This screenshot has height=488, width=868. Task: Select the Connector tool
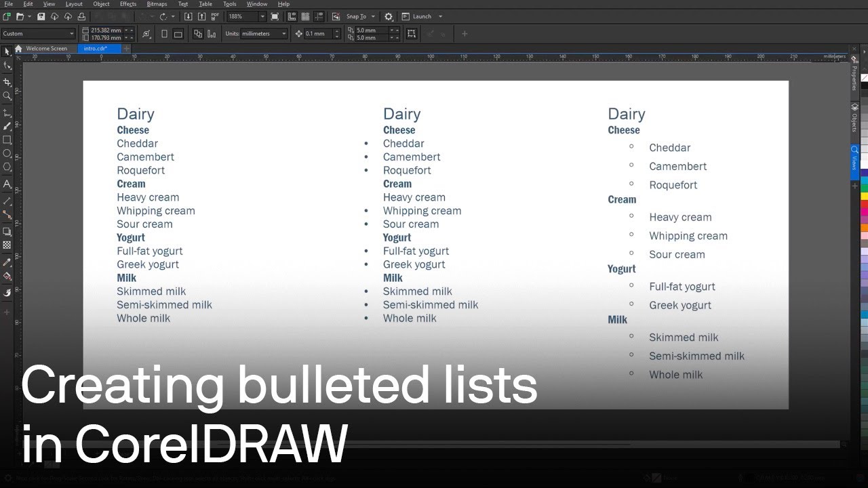[x=7, y=214]
